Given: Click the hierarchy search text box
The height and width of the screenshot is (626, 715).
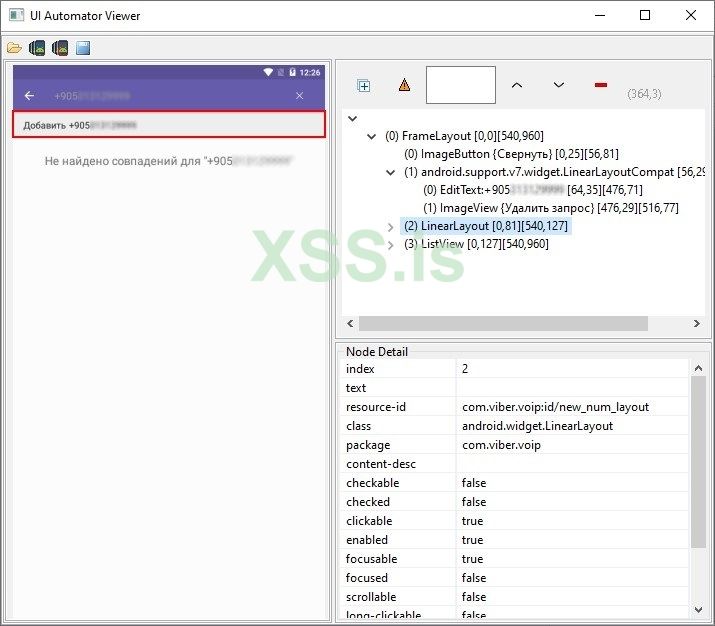Looking at the screenshot, I should 461,85.
